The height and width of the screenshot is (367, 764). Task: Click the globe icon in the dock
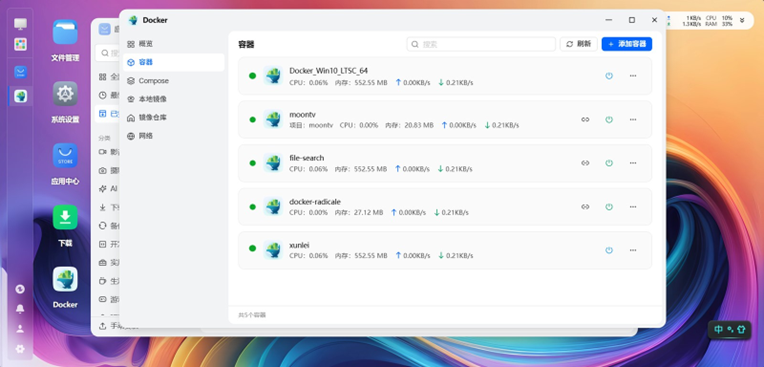[x=20, y=289]
